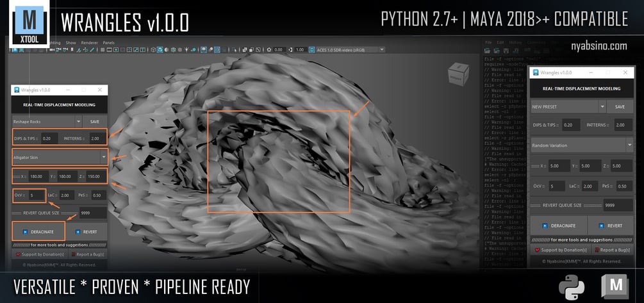Screen dimensions: 644x303
Task: Click REVERT in the left Wrangles window
Action: coord(87,231)
